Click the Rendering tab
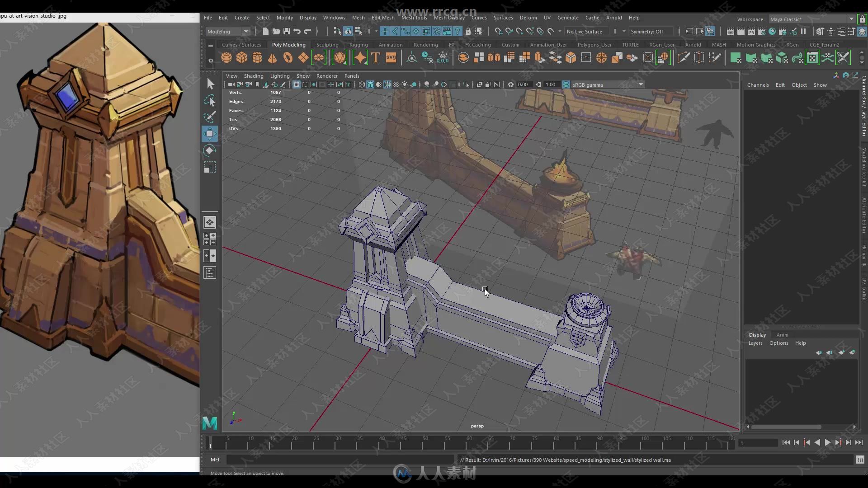The width and height of the screenshot is (868, 488). 426,44
